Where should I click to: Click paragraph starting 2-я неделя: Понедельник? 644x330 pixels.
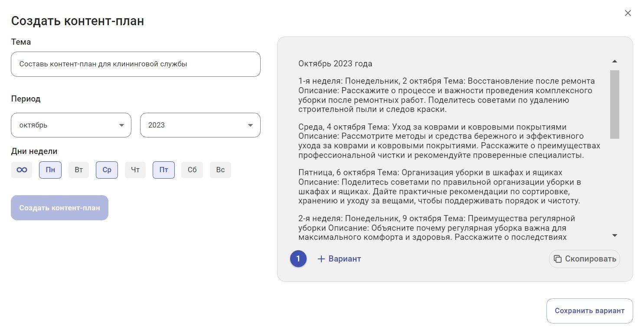coord(437,228)
